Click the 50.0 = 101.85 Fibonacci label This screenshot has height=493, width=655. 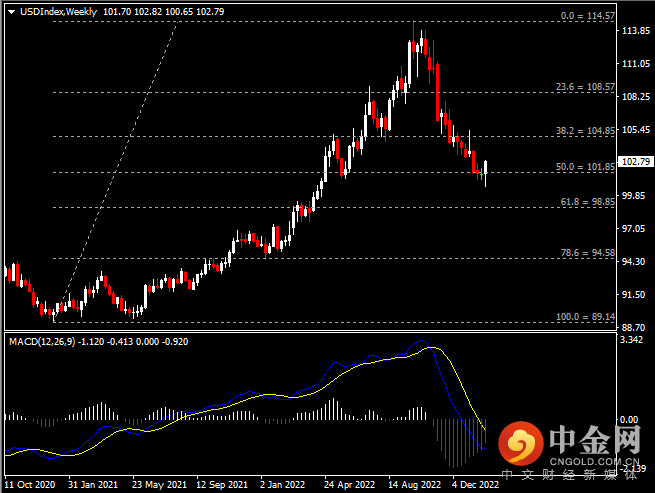585,167
